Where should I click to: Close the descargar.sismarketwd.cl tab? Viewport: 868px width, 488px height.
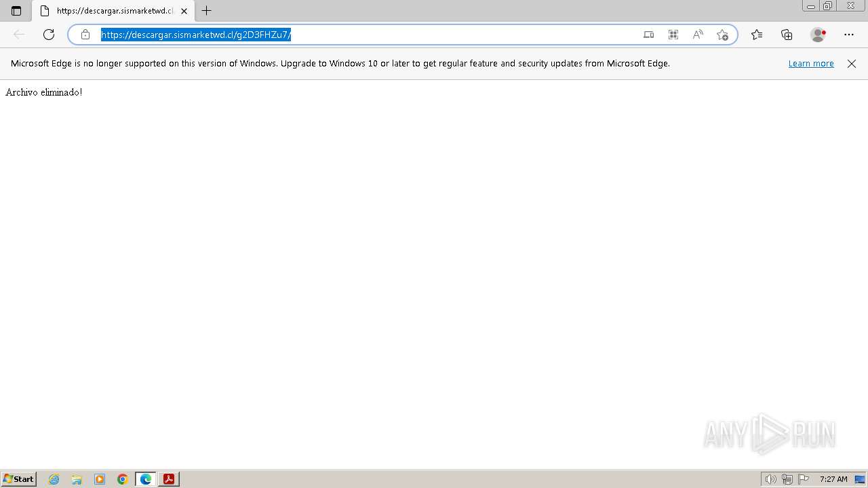point(184,11)
